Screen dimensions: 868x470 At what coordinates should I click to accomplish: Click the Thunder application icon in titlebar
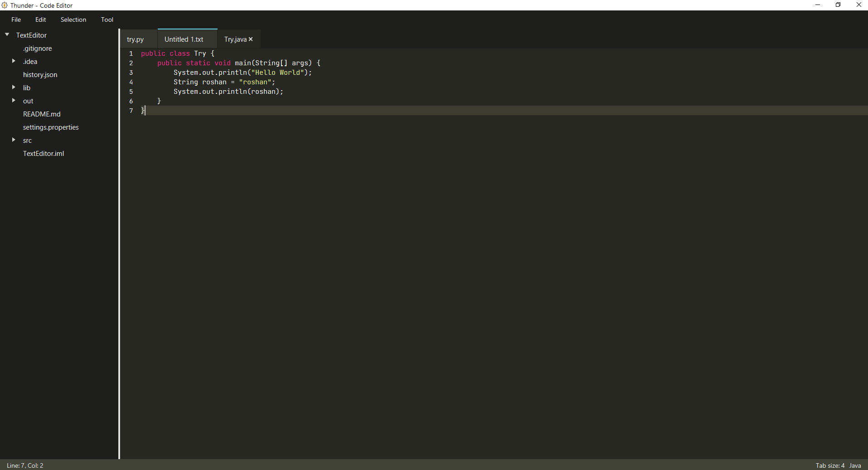click(x=4, y=5)
